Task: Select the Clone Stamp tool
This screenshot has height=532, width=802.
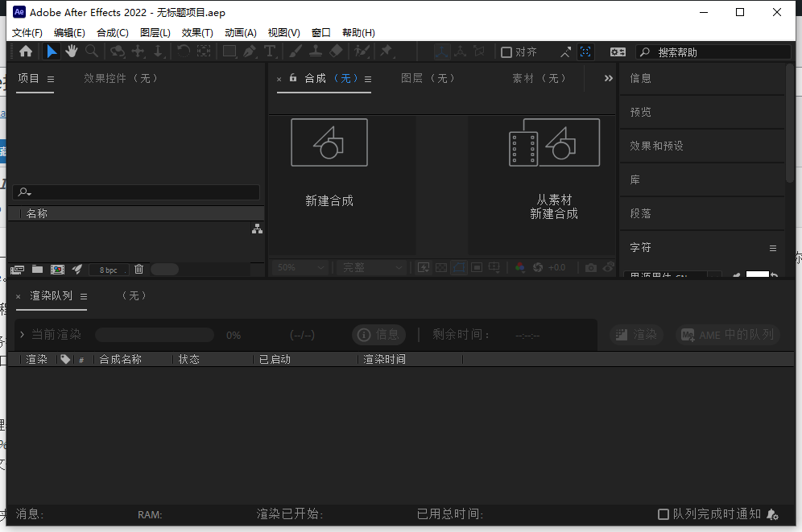Action: coord(316,51)
